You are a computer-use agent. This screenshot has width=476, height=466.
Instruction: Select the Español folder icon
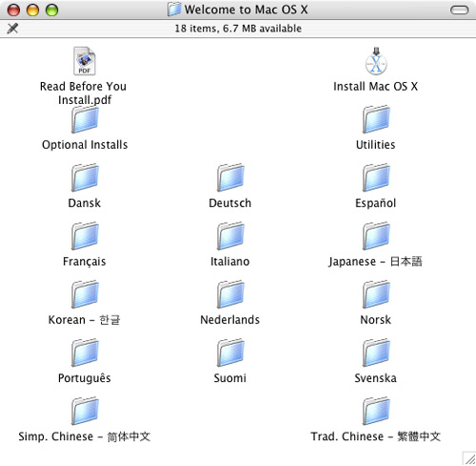(376, 177)
